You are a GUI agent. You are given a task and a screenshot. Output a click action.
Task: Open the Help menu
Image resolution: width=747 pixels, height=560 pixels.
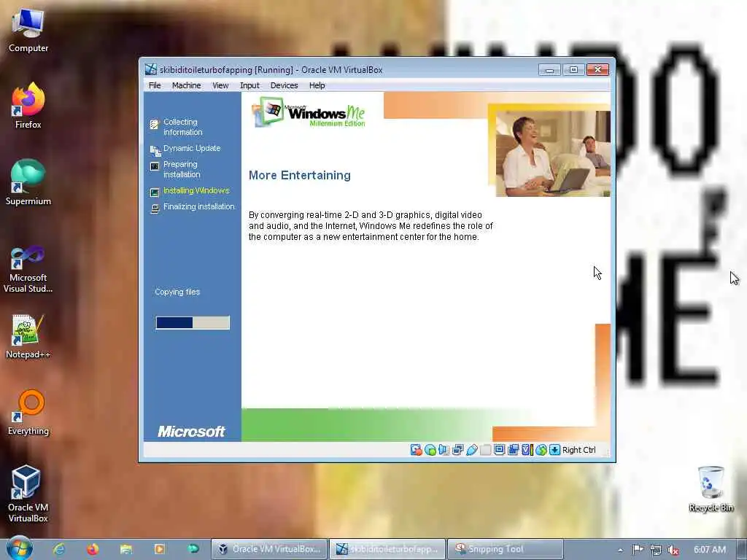[317, 85]
